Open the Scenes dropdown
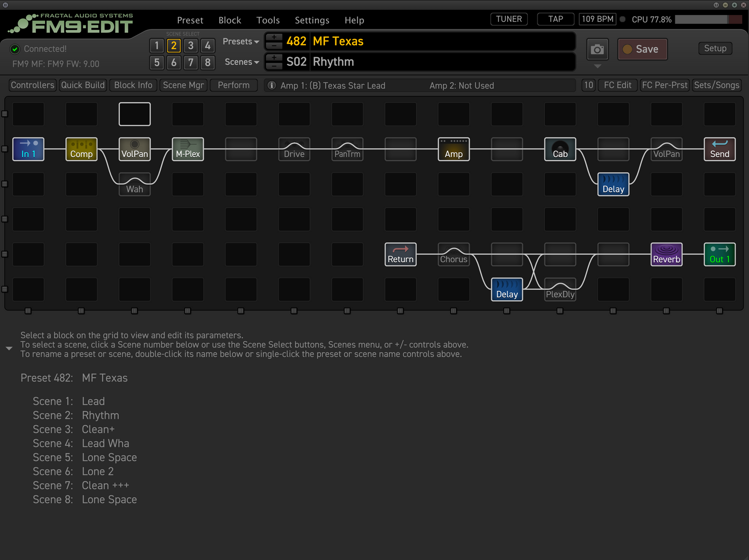The image size is (749, 560). (x=242, y=62)
